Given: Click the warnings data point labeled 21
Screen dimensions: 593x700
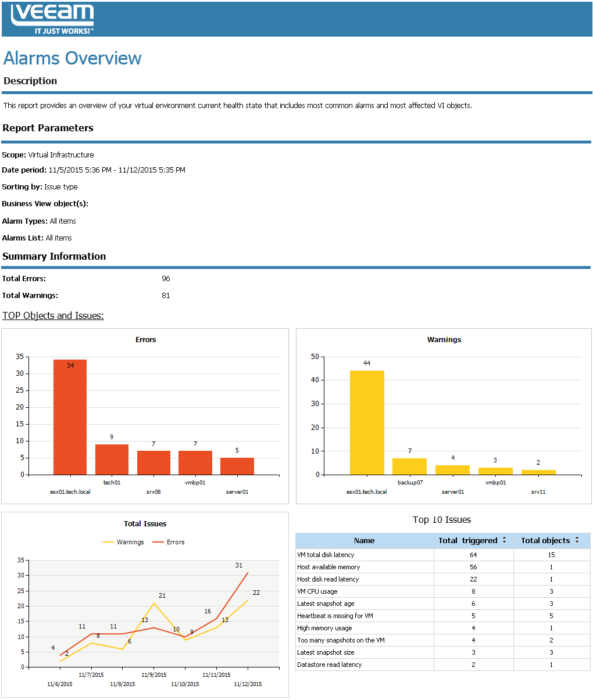Looking at the screenshot, I should pos(154,603).
